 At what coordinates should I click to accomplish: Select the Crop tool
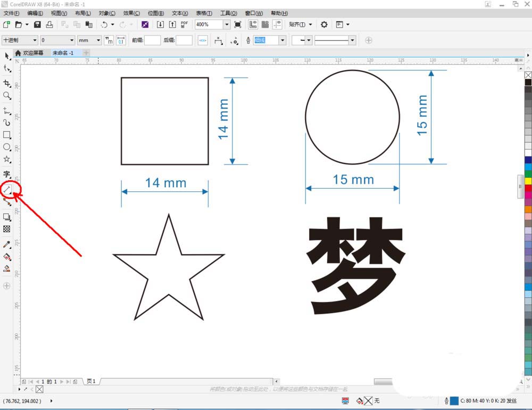(x=7, y=83)
